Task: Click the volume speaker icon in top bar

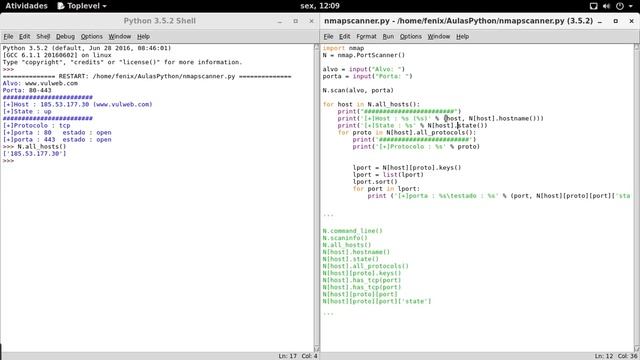Action: pyautogui.click(x=606, y=6)
